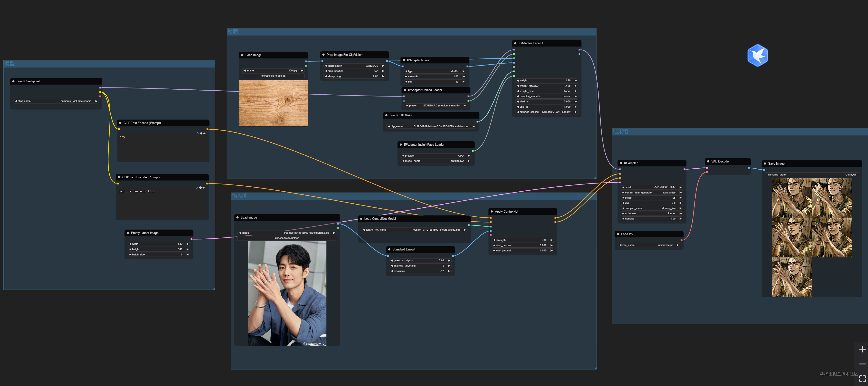This screenshot has height=386, width=868.
Task: Click speaker icon in the 'boy' prompt box
Action: [x=204, y=133]
